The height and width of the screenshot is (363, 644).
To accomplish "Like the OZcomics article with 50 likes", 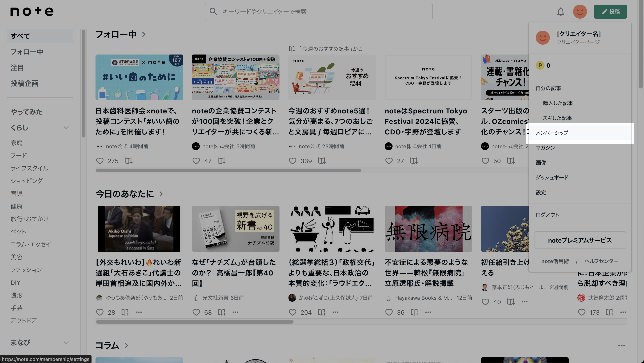I will click(x=485, y=161).
